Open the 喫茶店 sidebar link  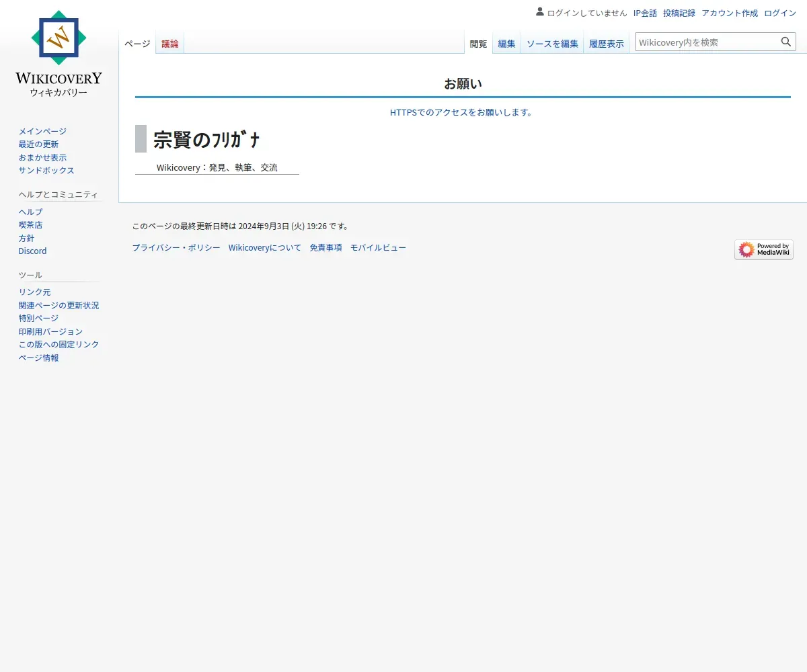30,224
